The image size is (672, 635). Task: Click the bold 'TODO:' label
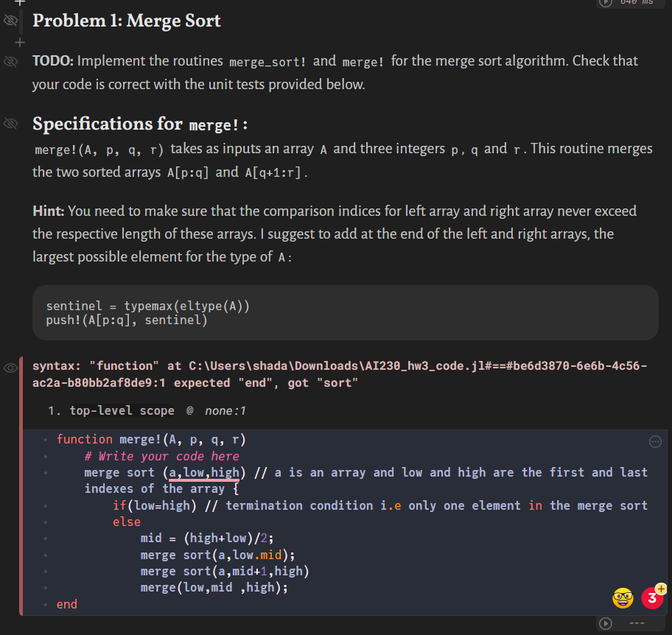click(x=53, y=61)
